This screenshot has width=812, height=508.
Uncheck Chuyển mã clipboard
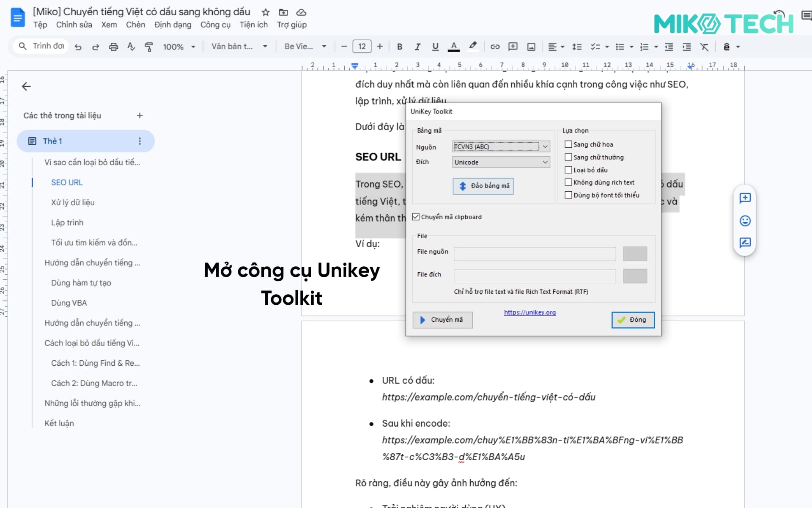(416, 217)
